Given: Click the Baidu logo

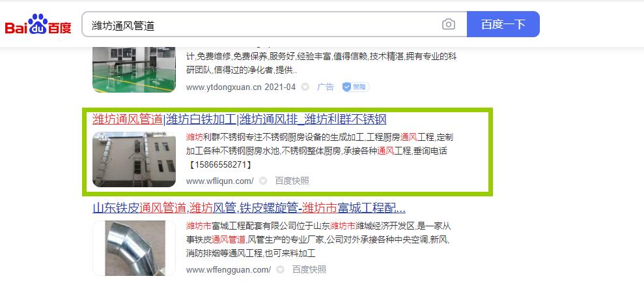Looking at the screenshot, I should pyautogui.click(x=38, y=24).
